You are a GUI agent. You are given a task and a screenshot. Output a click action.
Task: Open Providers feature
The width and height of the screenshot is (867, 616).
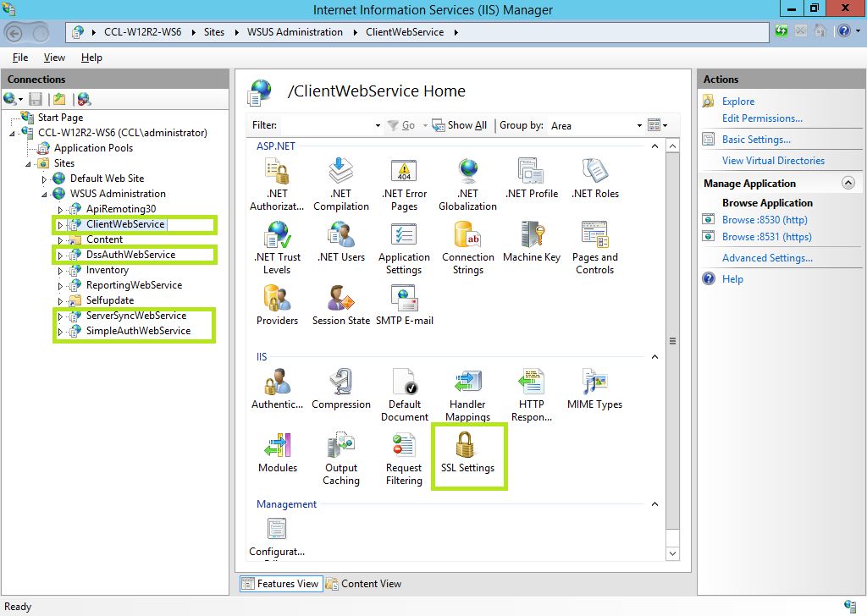277,305
